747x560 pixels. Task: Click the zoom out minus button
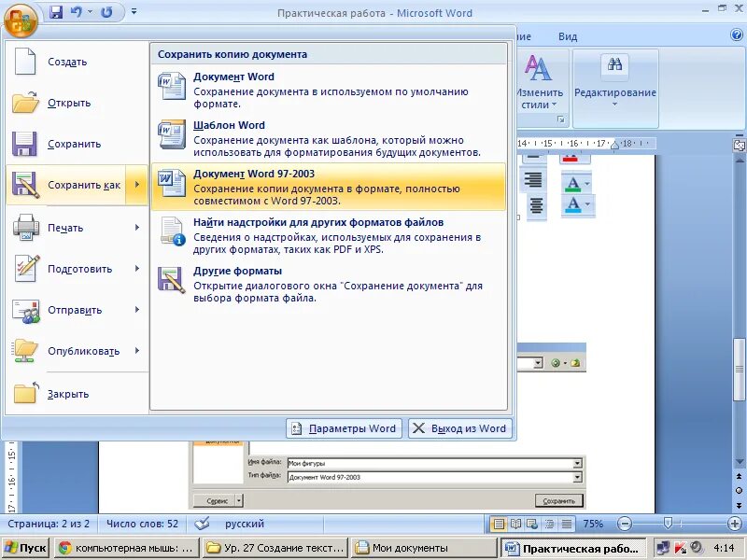(x=624, y=525)
